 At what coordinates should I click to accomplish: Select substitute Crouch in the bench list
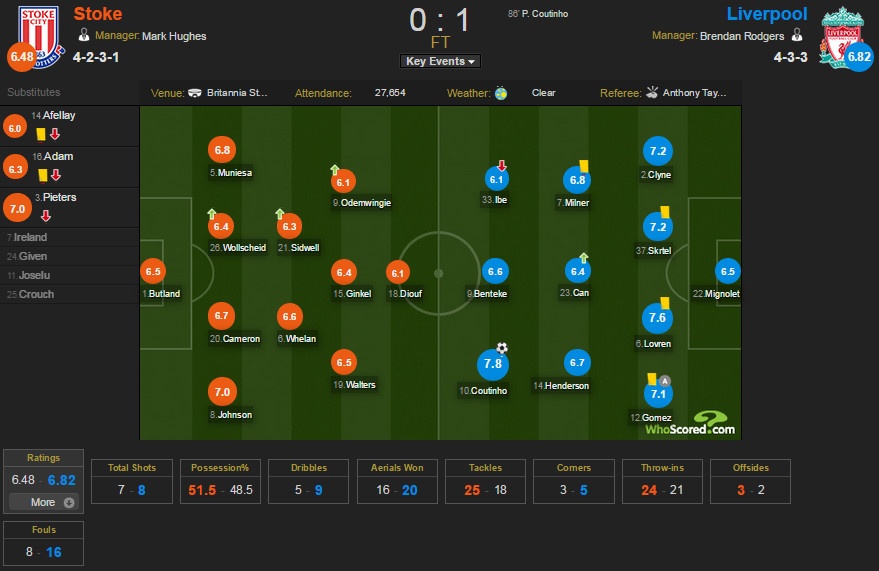pos(37,294)
